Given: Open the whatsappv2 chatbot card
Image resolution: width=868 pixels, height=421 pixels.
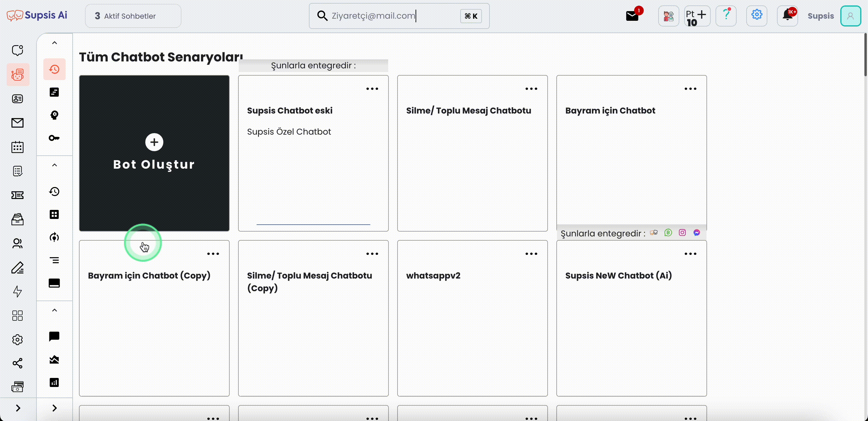Looking at the screenshot, I should pos(472,318).
